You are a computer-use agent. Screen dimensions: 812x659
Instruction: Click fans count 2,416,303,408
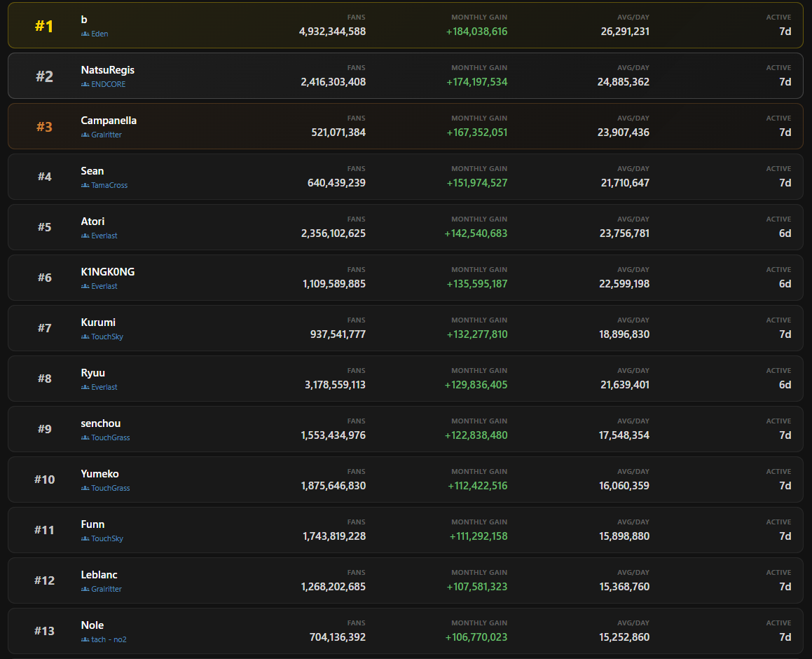point(333,82)
